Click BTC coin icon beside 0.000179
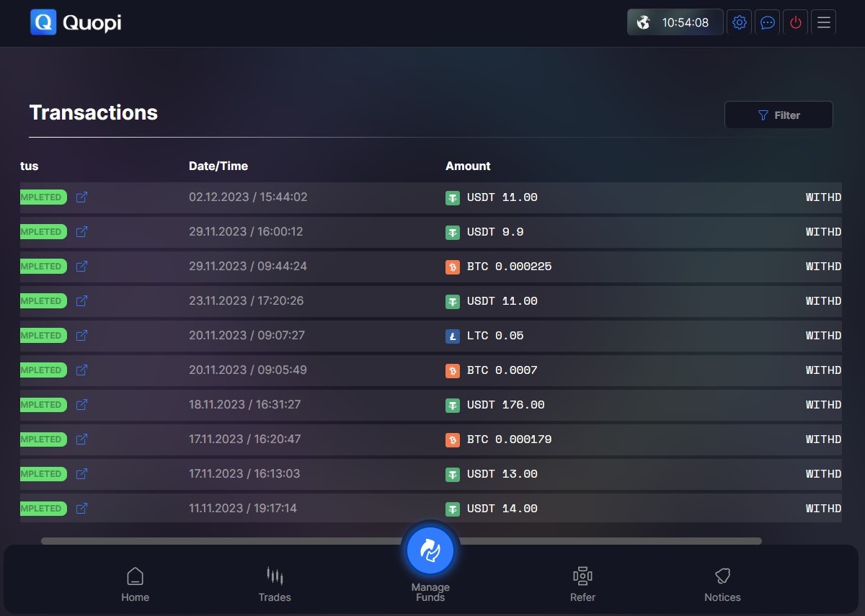This screenshot has width=865, height=616. (453, 439)
